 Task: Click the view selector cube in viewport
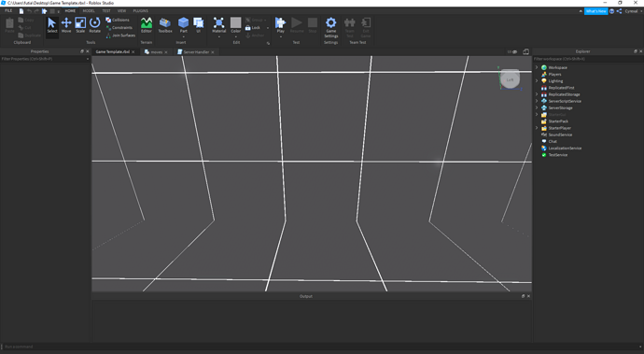coord(510,78)
